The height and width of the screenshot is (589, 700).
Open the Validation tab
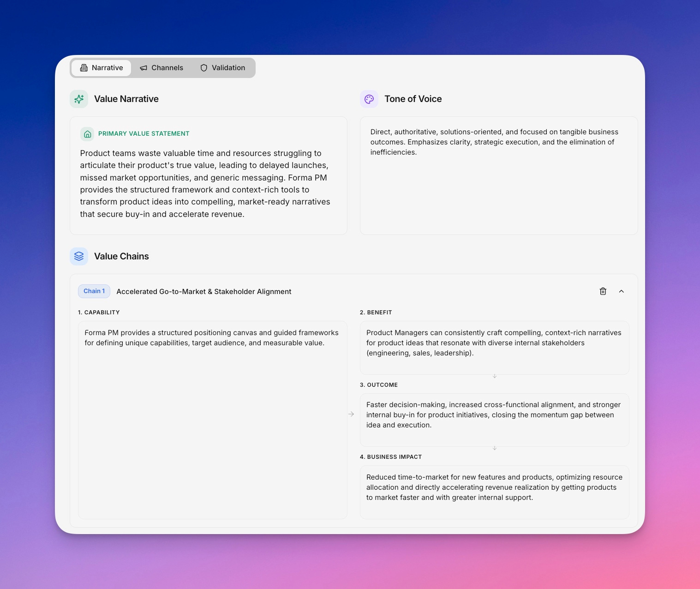pos(223,68)
